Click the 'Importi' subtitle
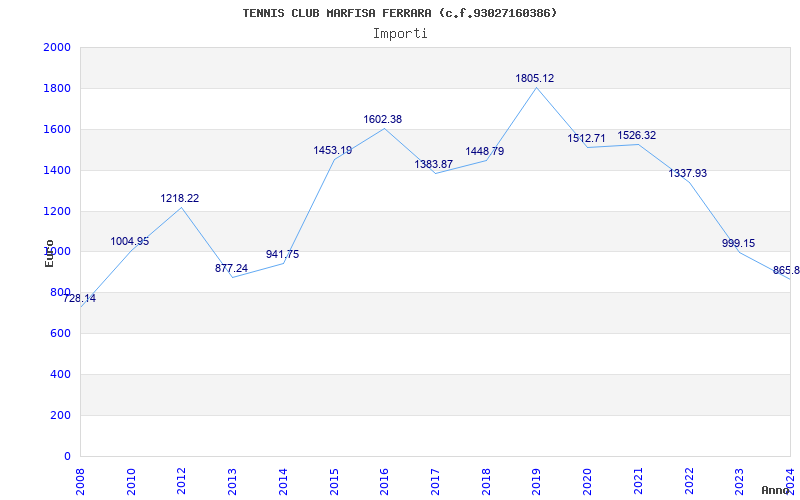The image size is (800, 500). [399, 34]
